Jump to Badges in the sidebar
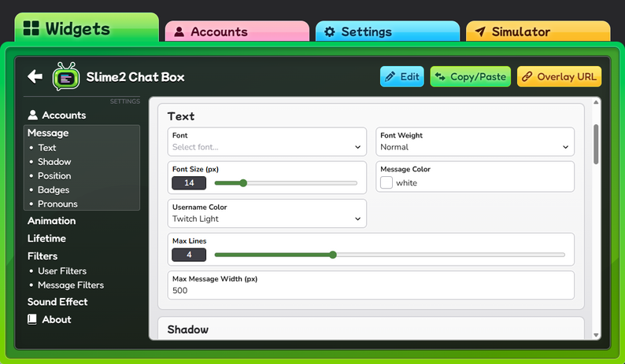The image size is (625, 364). (x=54, y=190)
